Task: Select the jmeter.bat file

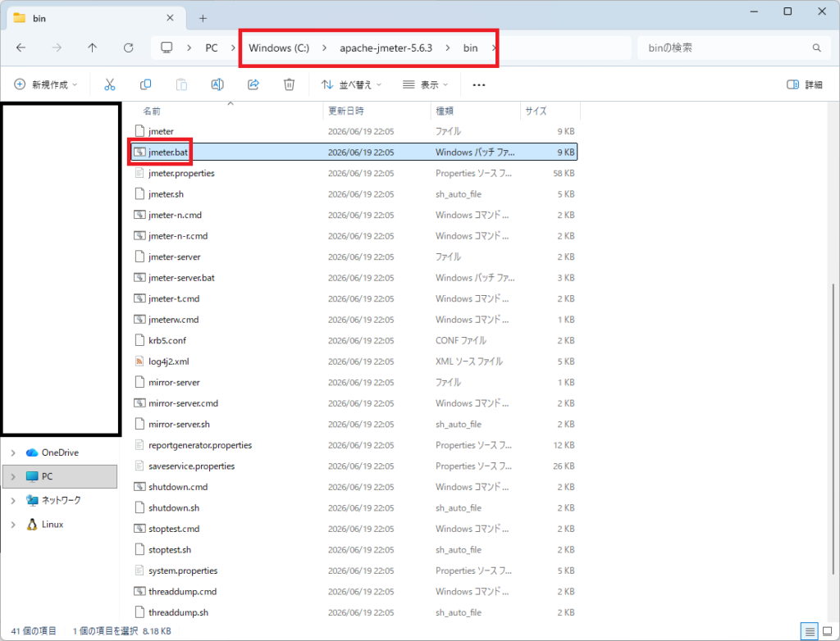Action: click(x=354, y=152)
